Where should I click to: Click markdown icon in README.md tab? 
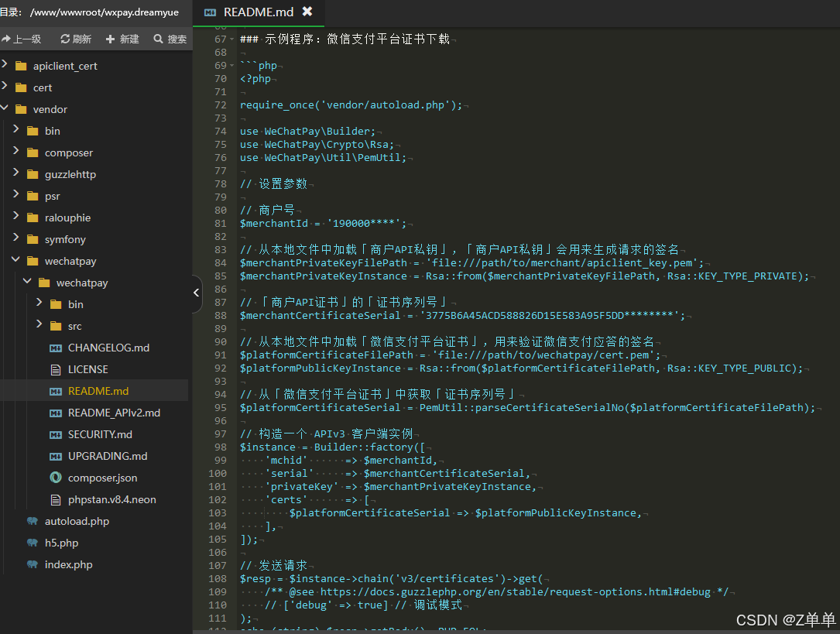211,12
